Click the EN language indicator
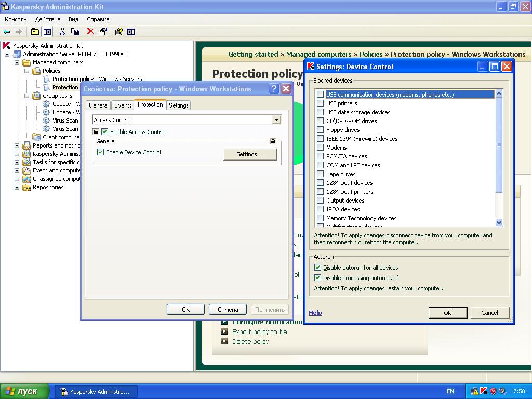Viewport: 532px width, 399px height. click(450, 391)
